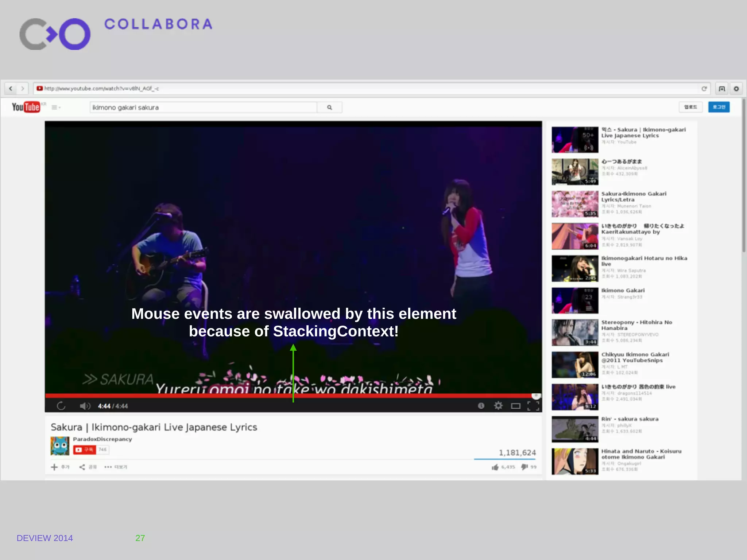Click the browser forward arrow button
This screenshot has width=747, height=560.
pos(23,89)
